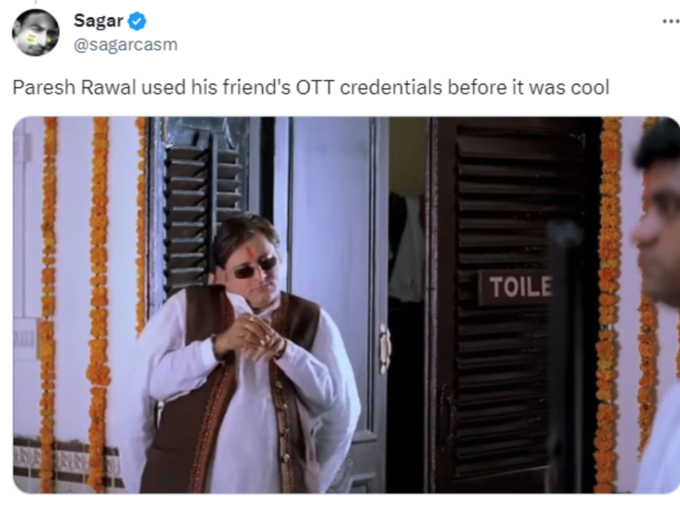Click the name "Paresh Rawal" in the tweet
This screenshot has width=680, height=510.
pyautogui.click(x=74, y=87)
